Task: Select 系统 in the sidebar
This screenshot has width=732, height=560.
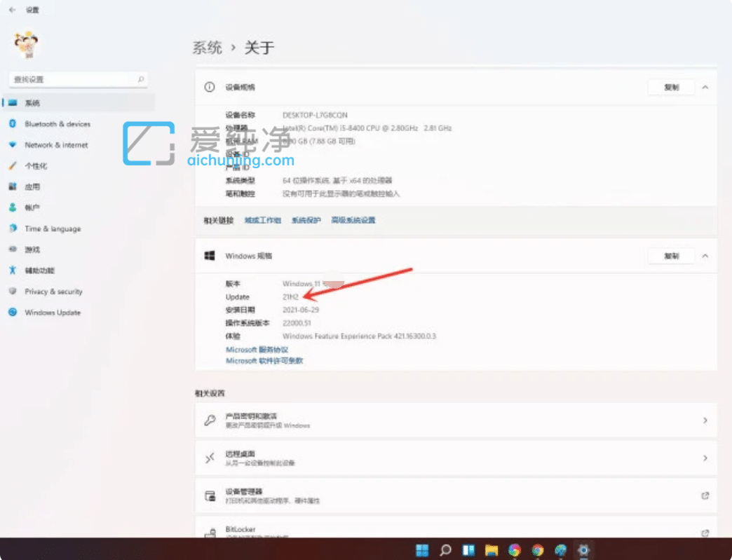Action: pyautogui.click(x=79, y=102)
